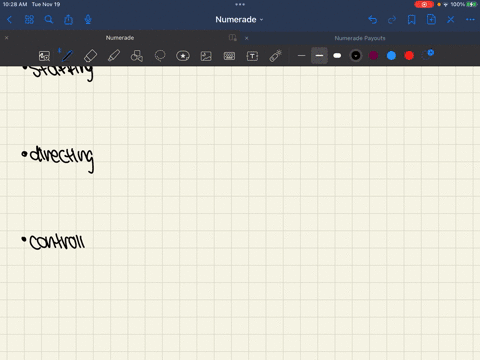The image size is (480, 360).
Task: Open the Elements sticker tool
Action: coord(183,56)
